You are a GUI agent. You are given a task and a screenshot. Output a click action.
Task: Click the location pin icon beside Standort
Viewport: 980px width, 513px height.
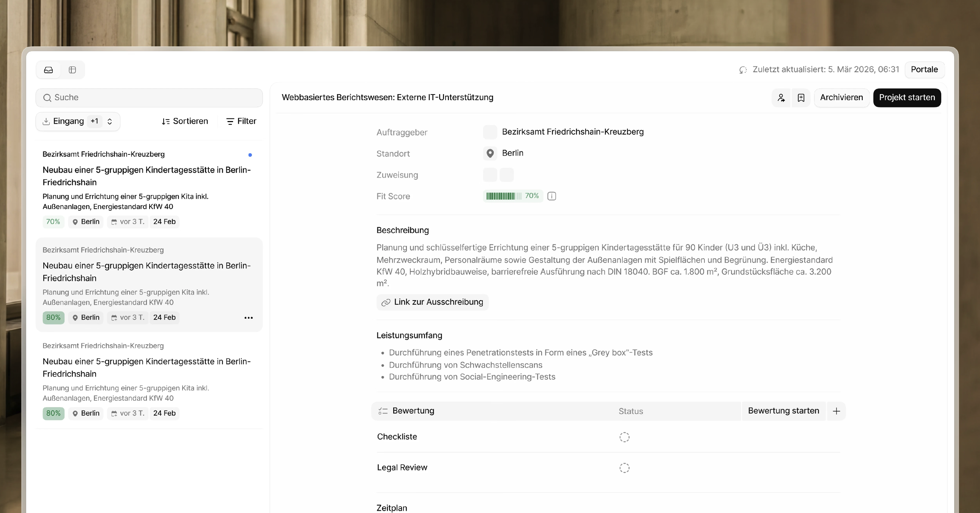click(490, 153)
